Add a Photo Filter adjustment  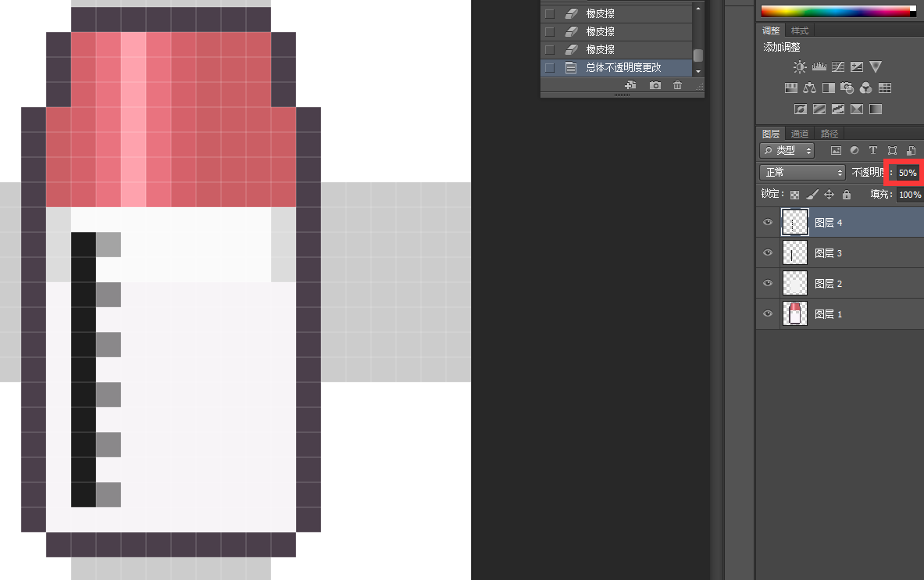tap(847, 88)
